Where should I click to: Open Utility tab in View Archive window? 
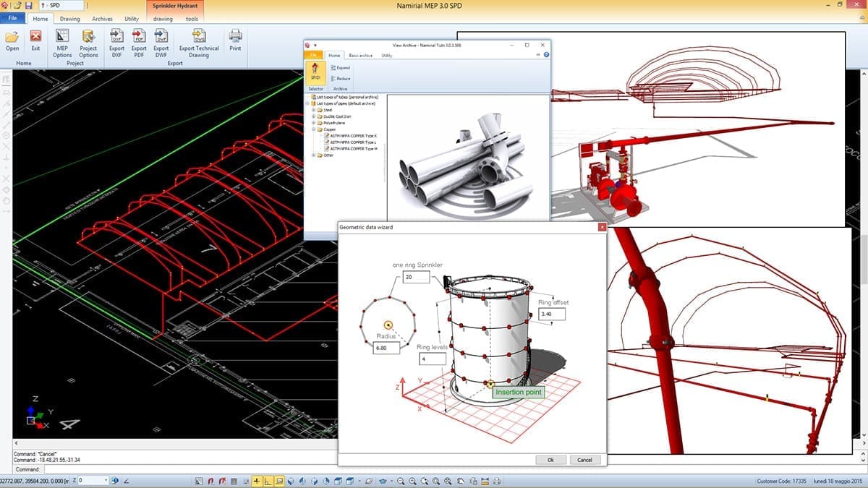(x=387, y=55)
